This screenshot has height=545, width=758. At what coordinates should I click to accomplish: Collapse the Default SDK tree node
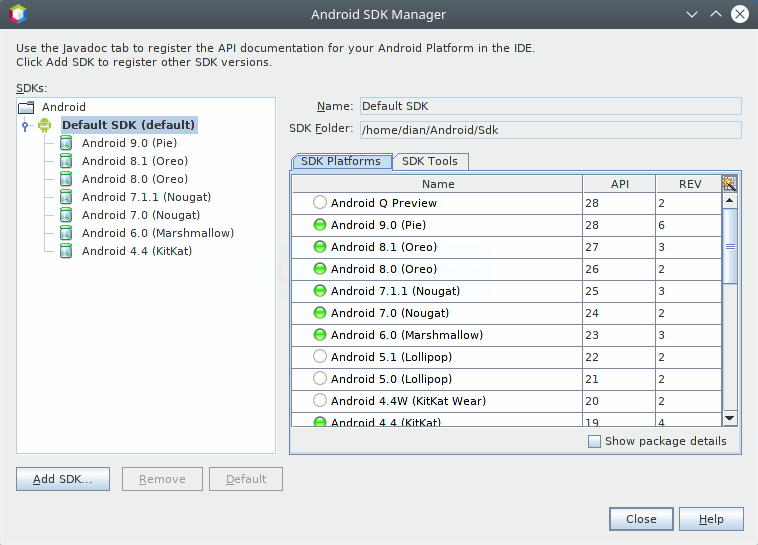point(25,126)
